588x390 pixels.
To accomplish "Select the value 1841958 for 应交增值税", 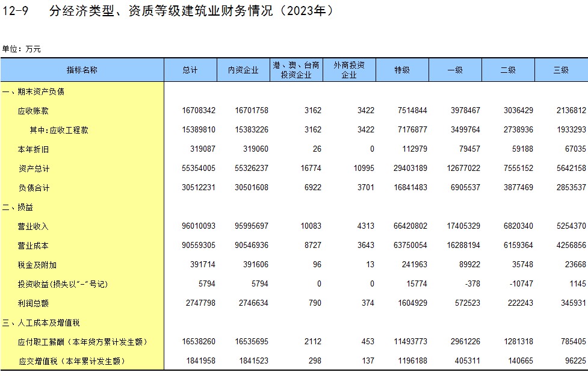I will [x=200, y=361].
